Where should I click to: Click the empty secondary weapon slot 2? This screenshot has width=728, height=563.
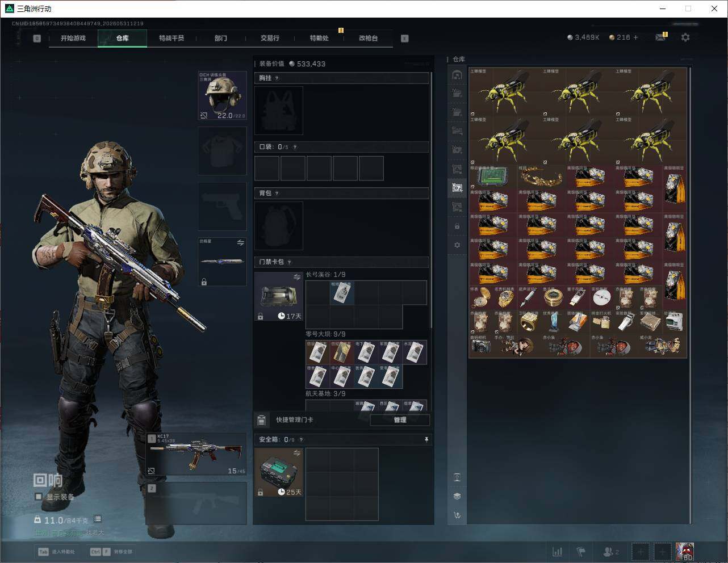pyautogui.click(x=197, y=504)
